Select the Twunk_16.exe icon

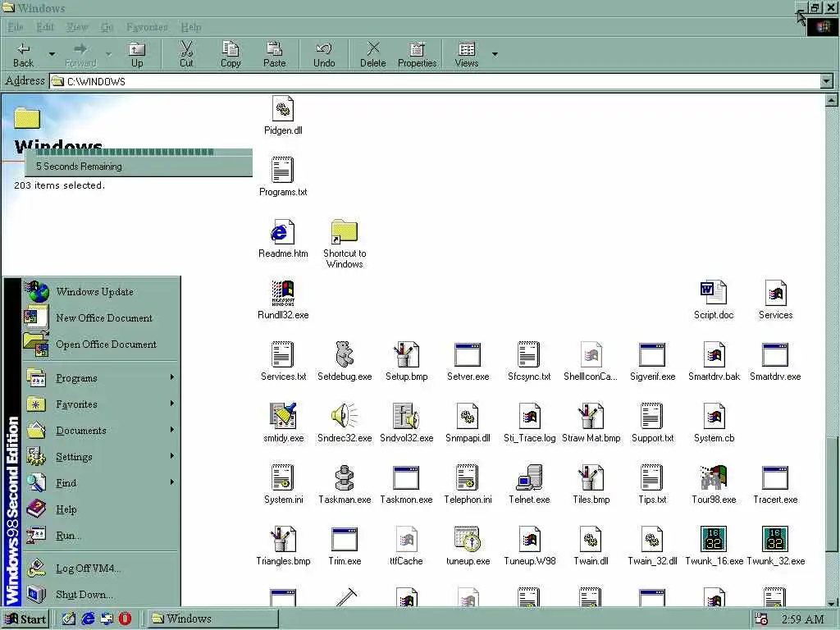pyautogui.click(x=714, y=539)
